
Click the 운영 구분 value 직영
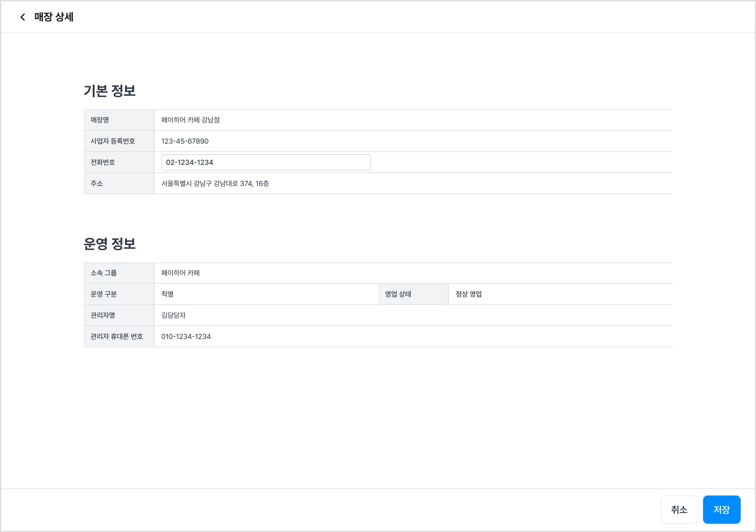coord(167,294)
